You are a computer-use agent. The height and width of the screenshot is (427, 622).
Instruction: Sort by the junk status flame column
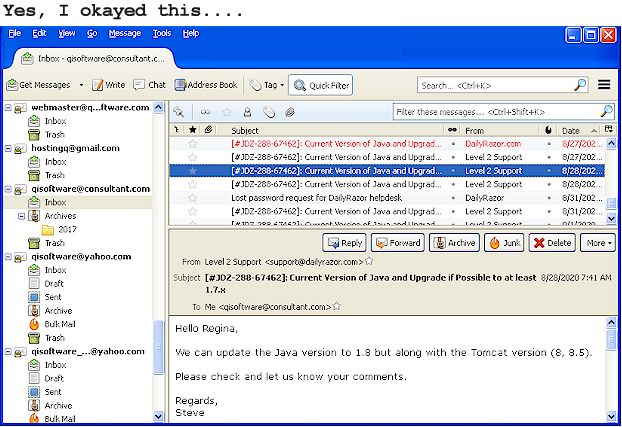tap(548, 130)
